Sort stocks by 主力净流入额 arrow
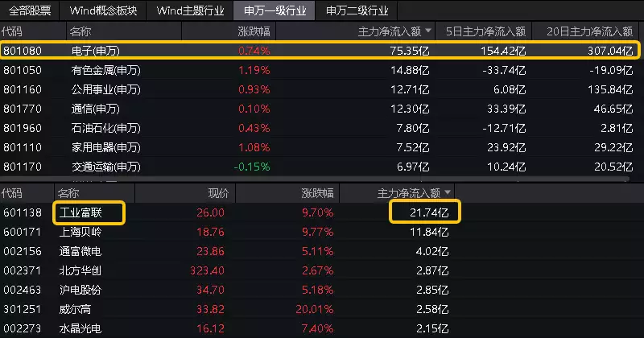Viewport: 644px width, 338px height. (448, 192)
